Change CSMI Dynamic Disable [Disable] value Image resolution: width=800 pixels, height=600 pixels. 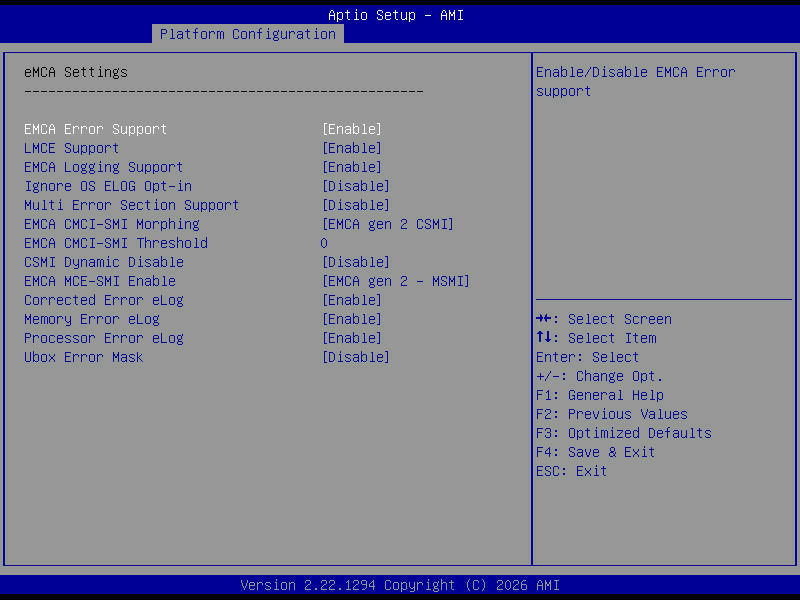click(356, 262)
